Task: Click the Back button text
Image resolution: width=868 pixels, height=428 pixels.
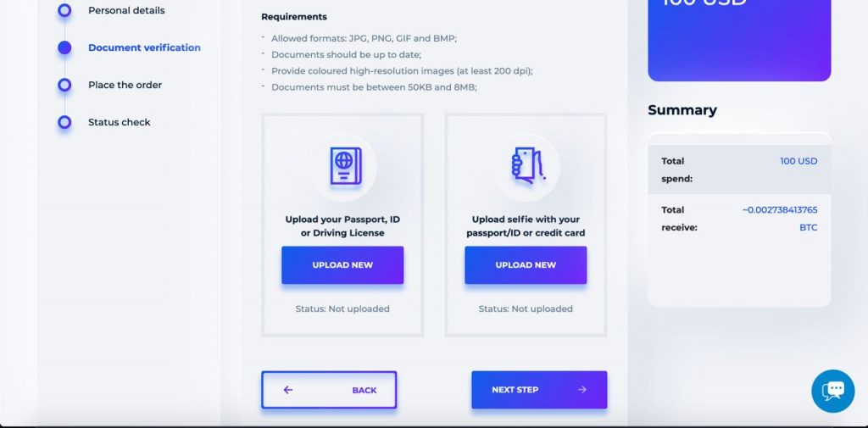Action: 364,391
